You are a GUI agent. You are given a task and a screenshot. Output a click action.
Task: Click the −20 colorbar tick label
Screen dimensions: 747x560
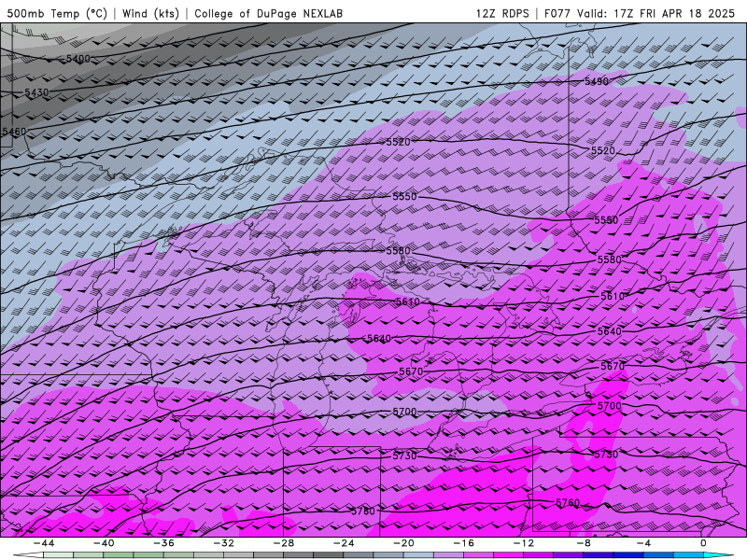[403, 543]
